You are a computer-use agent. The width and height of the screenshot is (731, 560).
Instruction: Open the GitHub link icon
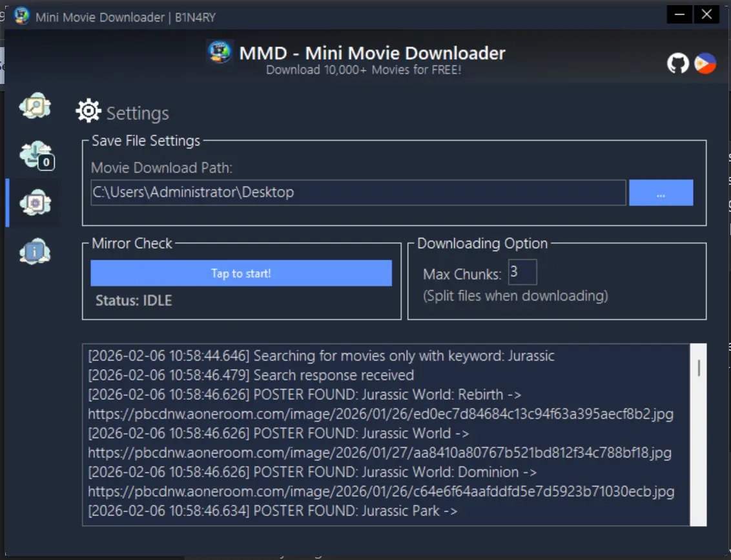tap(678, 63)
